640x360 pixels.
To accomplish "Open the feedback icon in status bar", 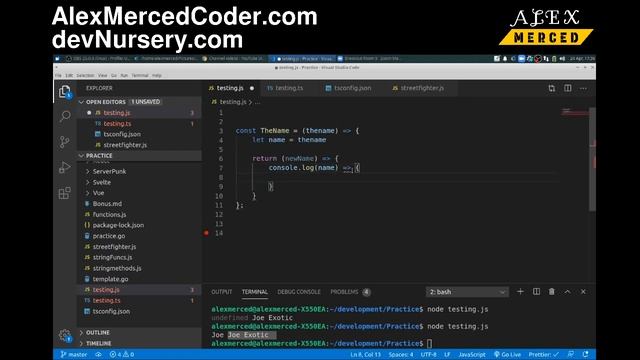I will 571,354.
